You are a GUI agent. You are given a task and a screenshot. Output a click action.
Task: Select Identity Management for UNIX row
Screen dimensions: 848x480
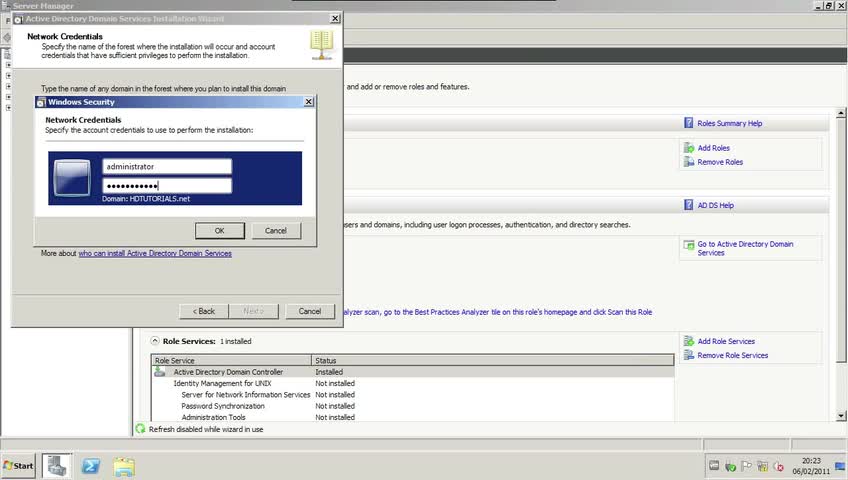[x=413, y=383]
